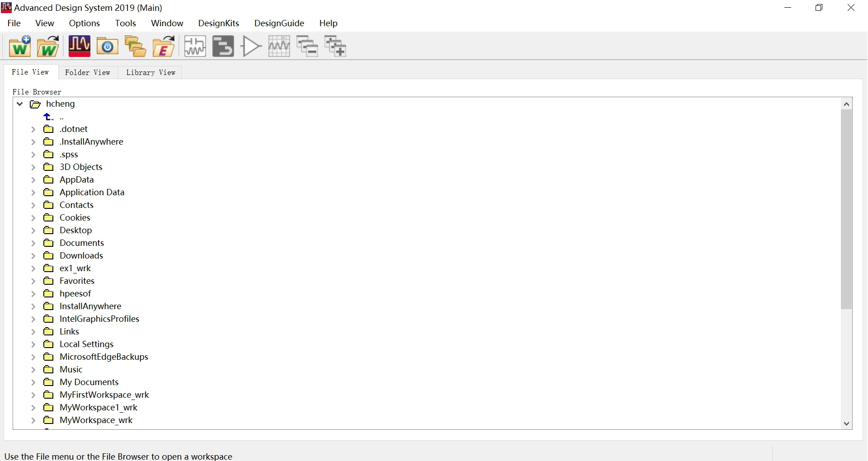Select the MicrosoftEdgeBackups folder
The width and height of the screenshot is (868, 461).
point(104,357)
